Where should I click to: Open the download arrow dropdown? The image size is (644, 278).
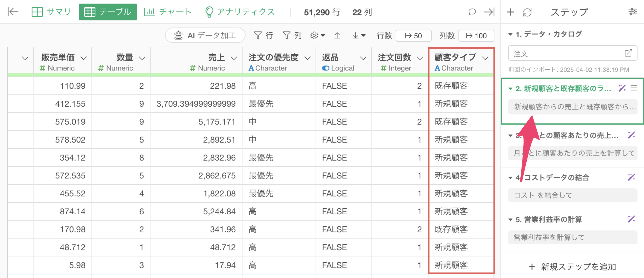(x=359, y=36)
